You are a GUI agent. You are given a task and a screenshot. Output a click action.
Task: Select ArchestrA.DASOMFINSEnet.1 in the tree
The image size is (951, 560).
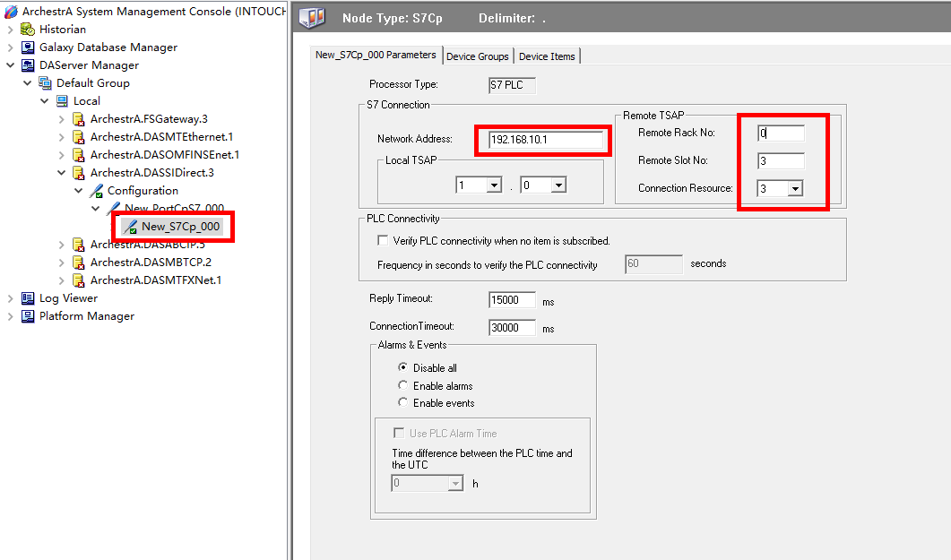click(165, 154)
